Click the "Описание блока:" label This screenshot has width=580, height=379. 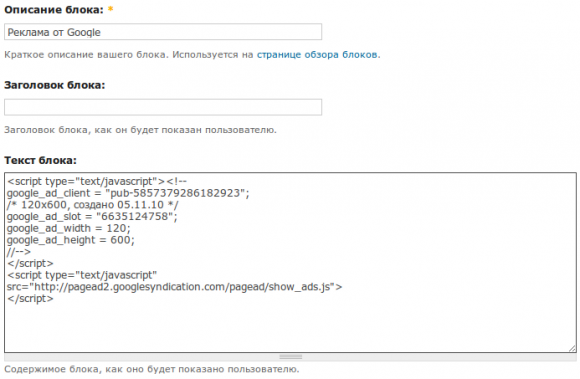54,10
